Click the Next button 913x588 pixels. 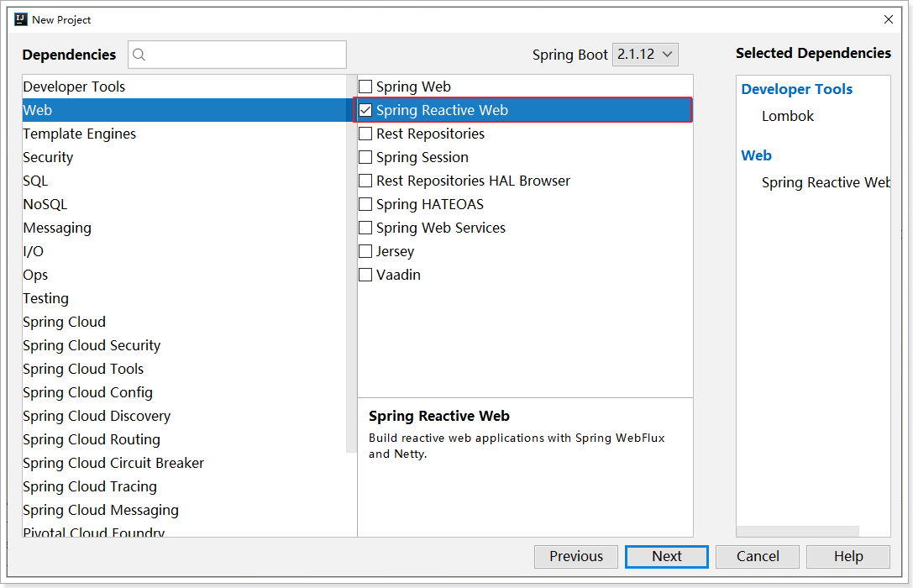pyautogui.click(x=667, y=557)
